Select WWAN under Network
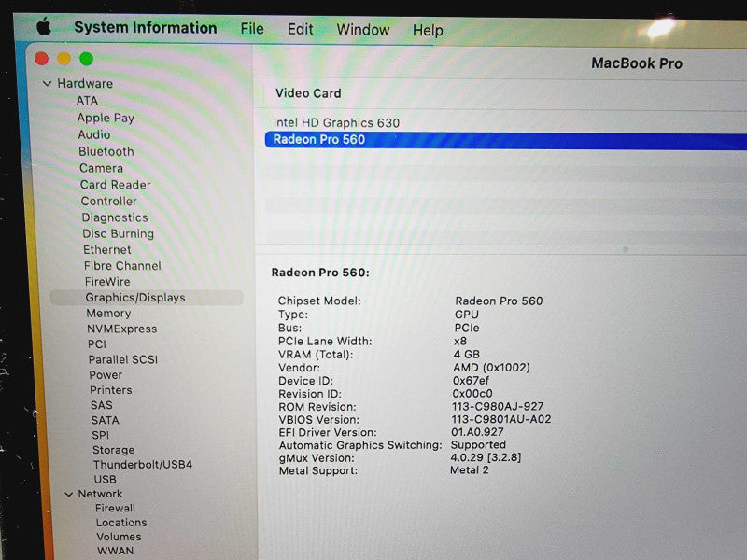Image resolution: width=747 pixels, height=560 pixels. pos(115,551)
